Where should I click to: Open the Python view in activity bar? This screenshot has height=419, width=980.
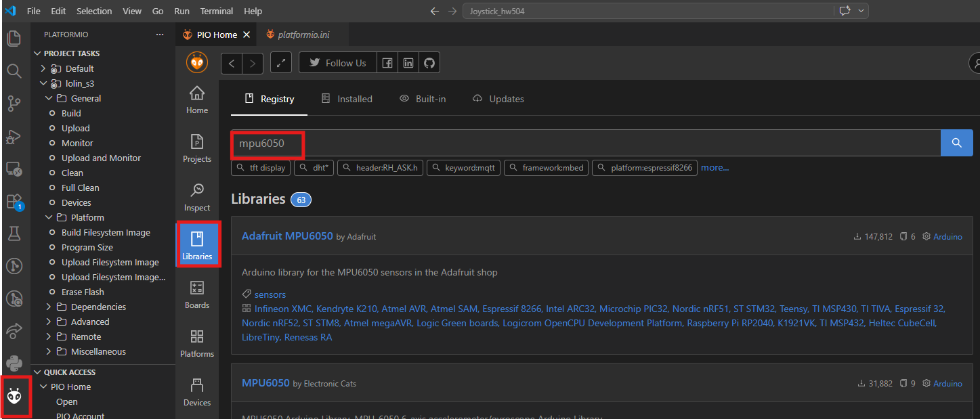coord(14,363)
